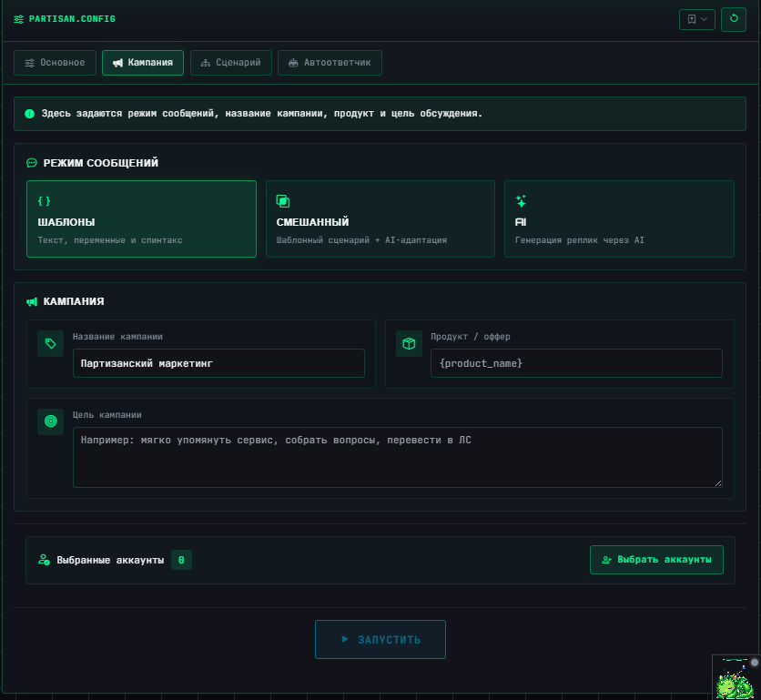This screenshot has height=700, width=761.
Task: Open the bookmark presets dropdown
Action: (x=697, y=19)
